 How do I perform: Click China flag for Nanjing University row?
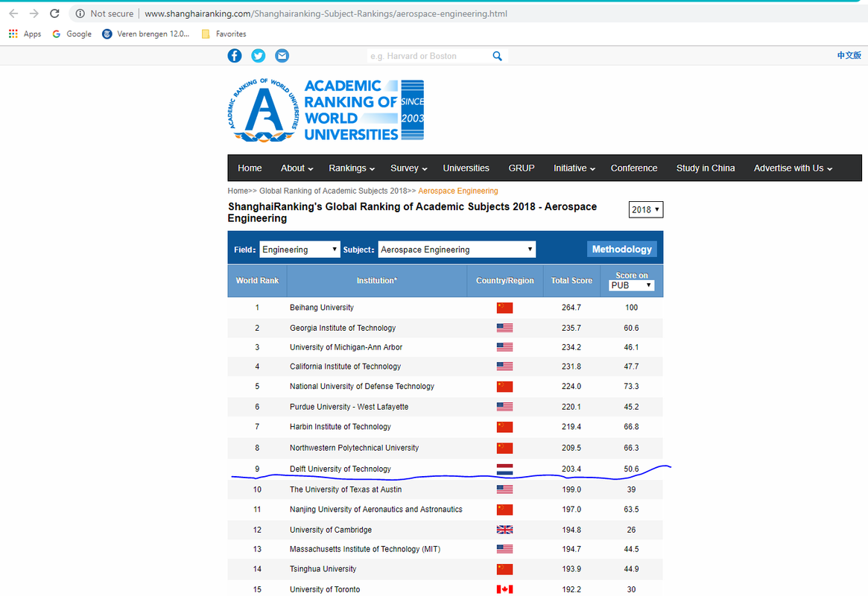[504, 510]
